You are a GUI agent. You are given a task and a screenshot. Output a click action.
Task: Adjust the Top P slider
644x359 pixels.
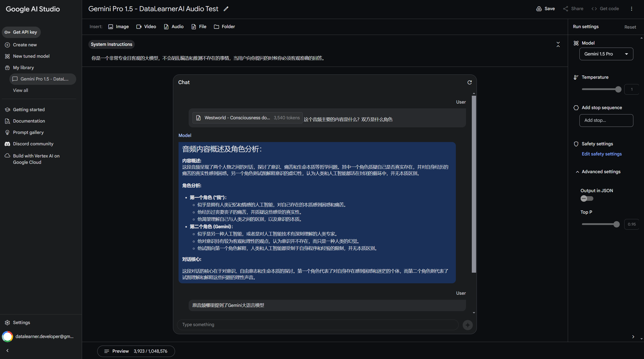point(601,224)
